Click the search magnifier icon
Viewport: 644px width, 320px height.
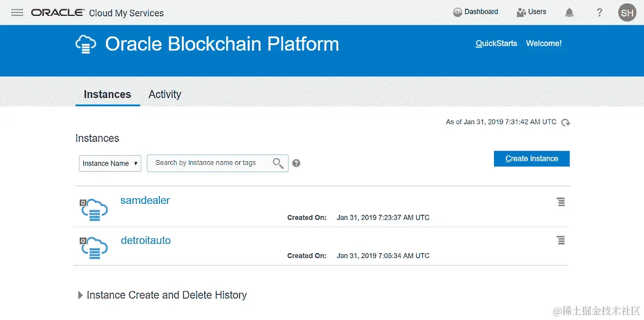pyautogui.click(x=278, y=163)
